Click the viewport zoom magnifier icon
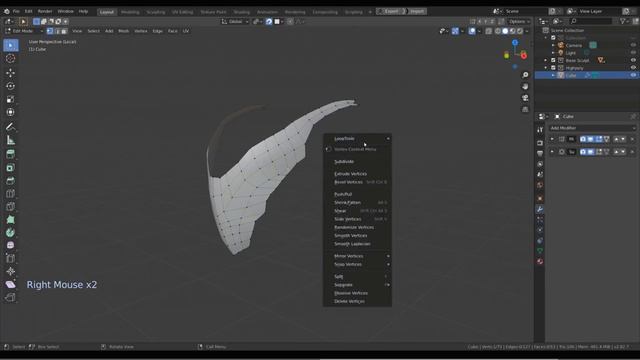The width and height of the screenshot is (640, 360). click(x=525, y=75)
